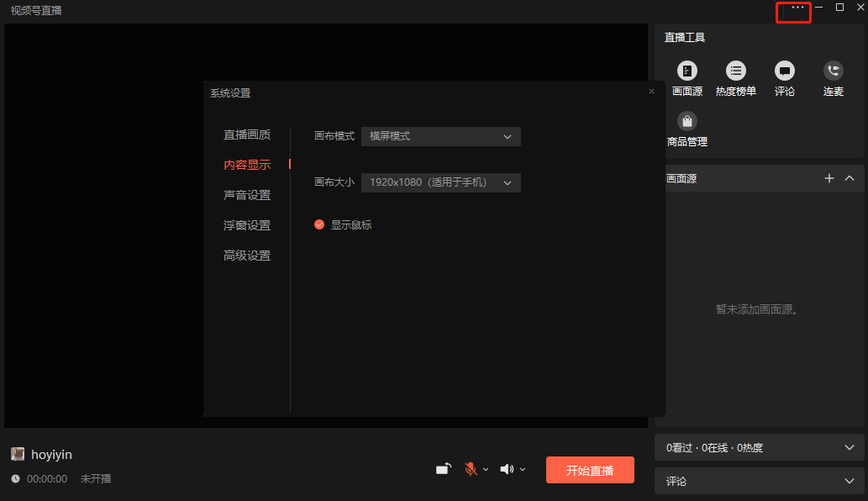This screenshot has width=868, height=501.
Task: Switch to the 声音设置 sound settings tab
Action: [248, 194]
